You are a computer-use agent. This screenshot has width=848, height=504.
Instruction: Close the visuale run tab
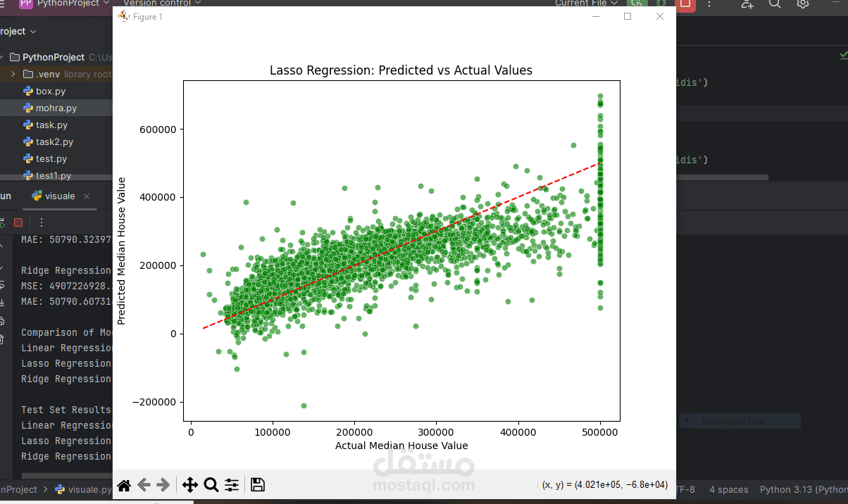coord(88,196)
